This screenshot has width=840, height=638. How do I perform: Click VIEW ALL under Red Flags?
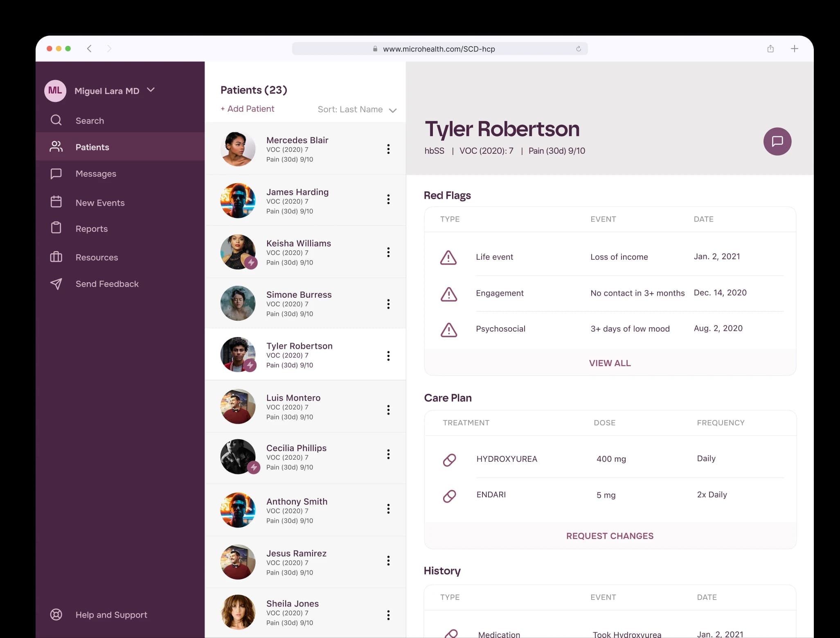(610, 363)
